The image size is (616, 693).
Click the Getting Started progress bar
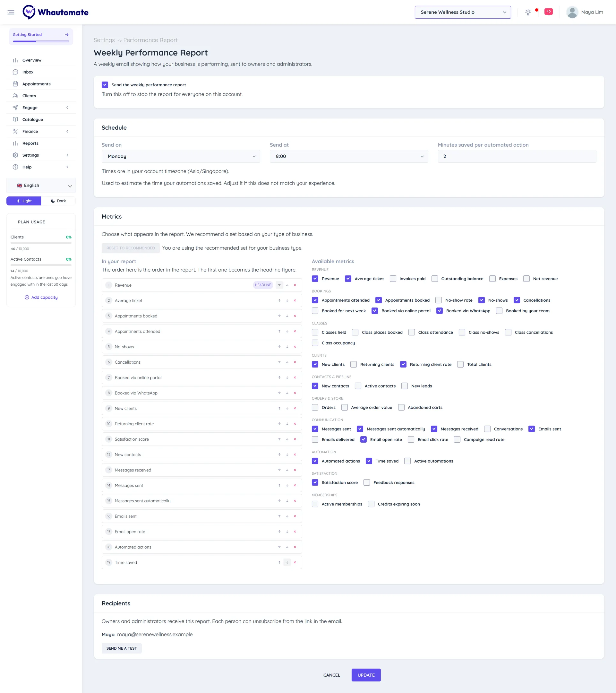41,41
